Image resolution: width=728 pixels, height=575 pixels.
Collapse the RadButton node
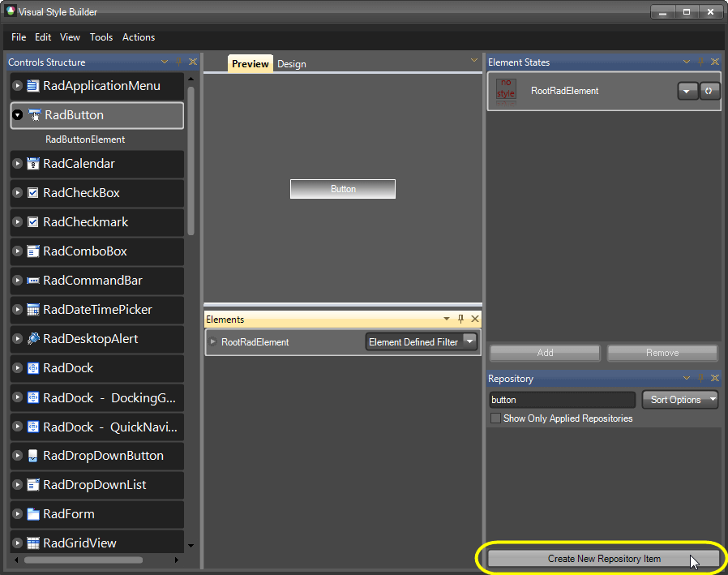tap(17, 114)
